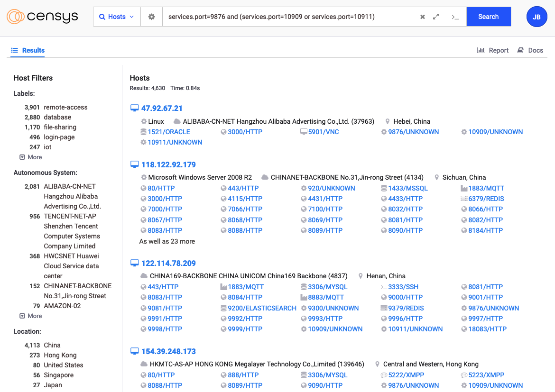
Task: Filter by AMAZON-02 autonomous system
Action: click(62, 306)
